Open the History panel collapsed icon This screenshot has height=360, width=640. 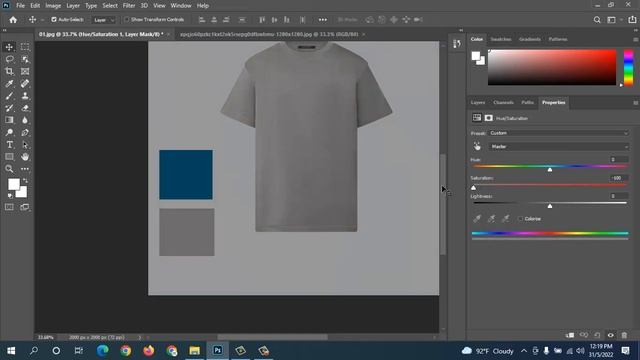coord(457,43)
